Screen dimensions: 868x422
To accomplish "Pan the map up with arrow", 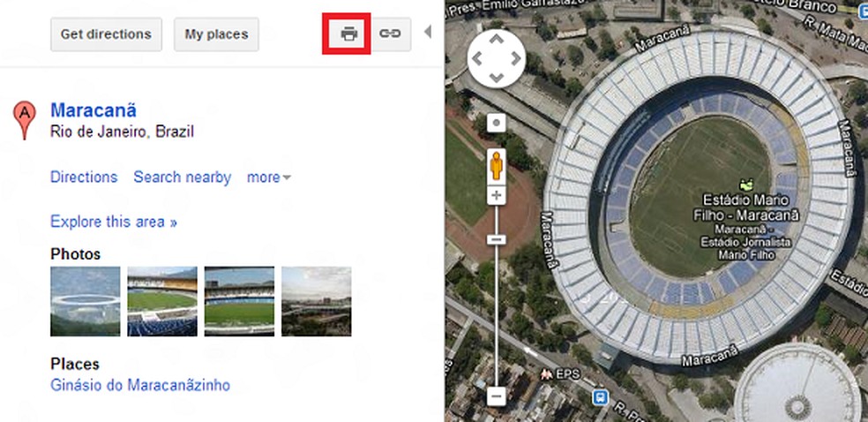I will pos(497,39).
